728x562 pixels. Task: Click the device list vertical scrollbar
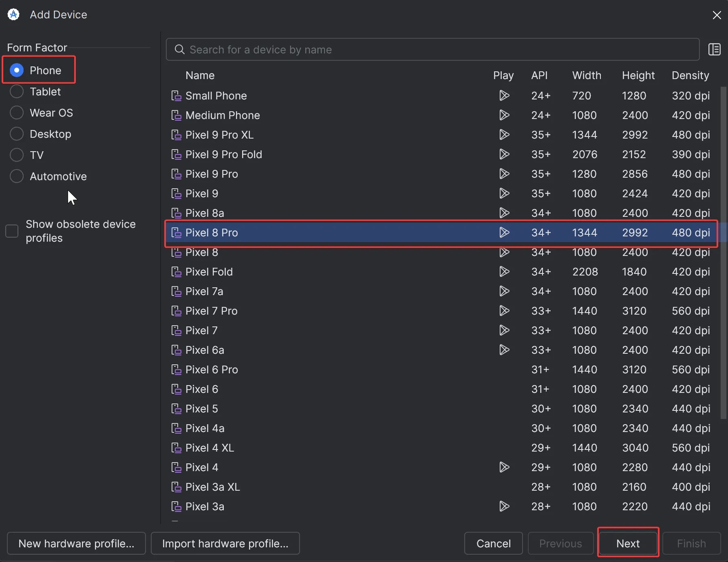(x=724, y=253)
